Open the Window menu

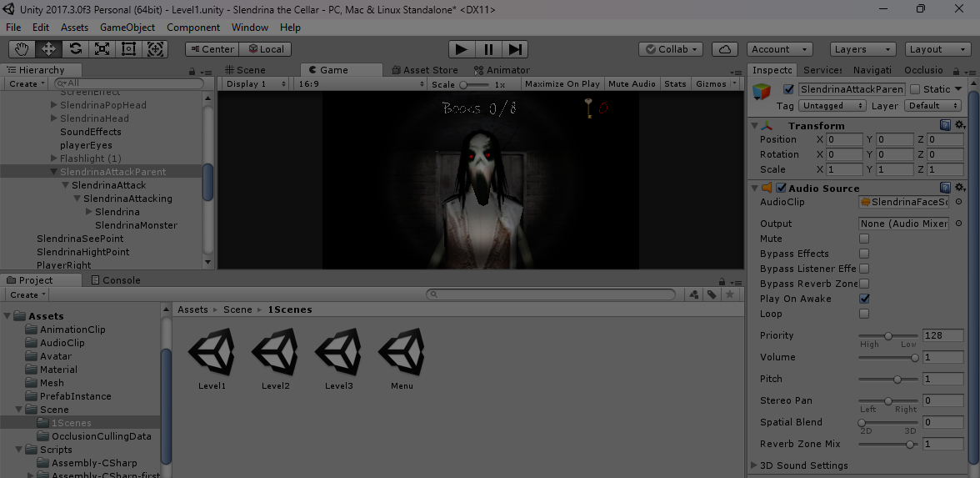tap(250, 28)
